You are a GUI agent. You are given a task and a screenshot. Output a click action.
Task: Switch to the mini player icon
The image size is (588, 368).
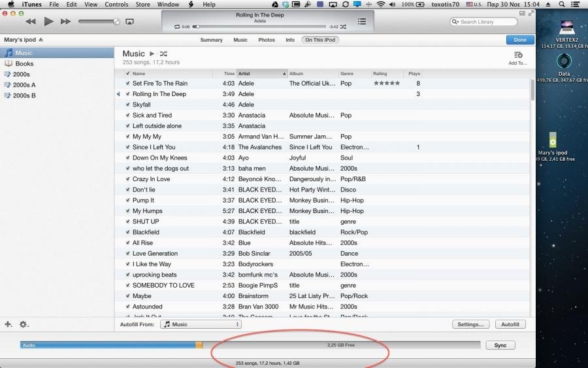522,13
